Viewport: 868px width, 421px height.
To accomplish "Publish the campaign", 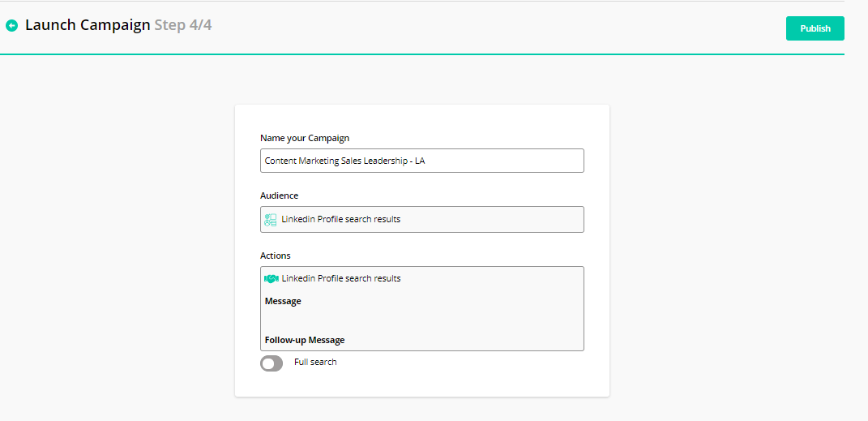I will 815,28.
